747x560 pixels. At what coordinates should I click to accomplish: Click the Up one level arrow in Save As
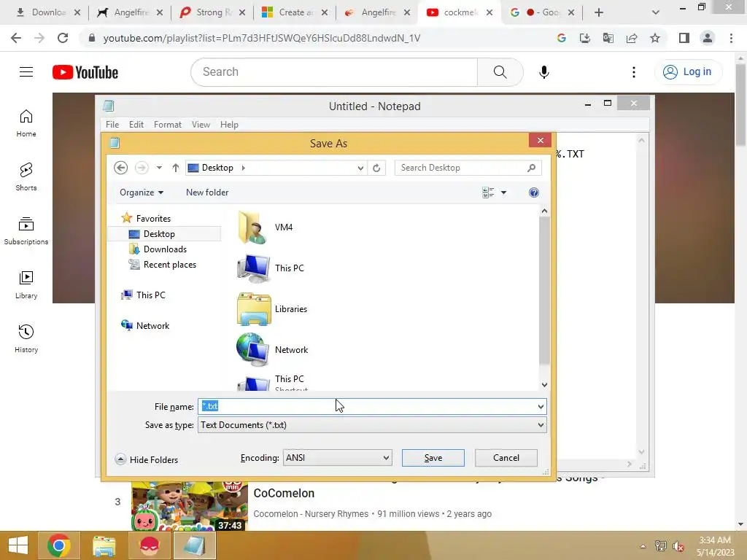pyautogui.click(x=175, y=168)
